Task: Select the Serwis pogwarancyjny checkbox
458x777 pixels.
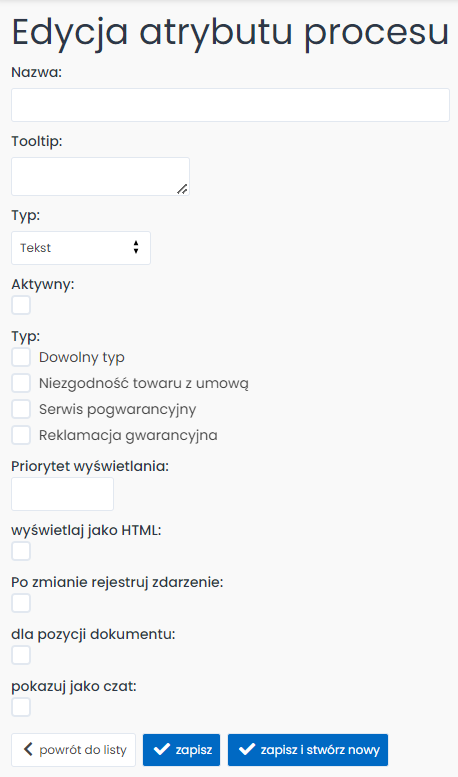Action: pos(21,409)
